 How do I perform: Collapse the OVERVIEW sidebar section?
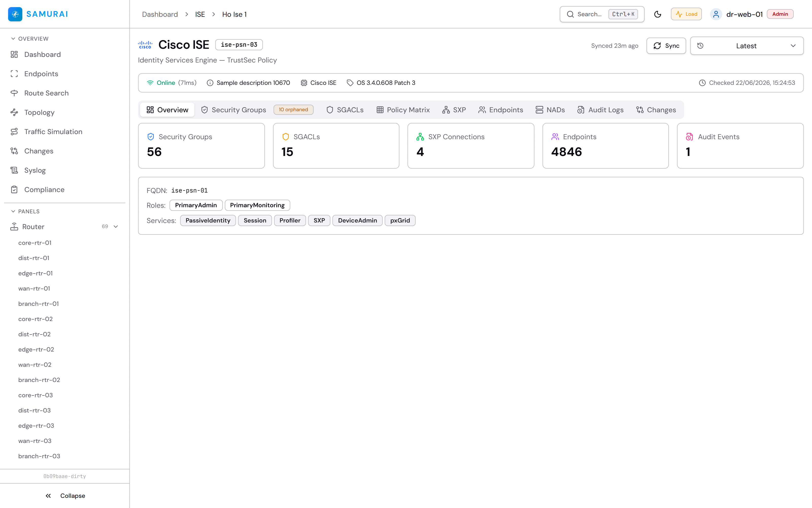[x=30, y=39]
